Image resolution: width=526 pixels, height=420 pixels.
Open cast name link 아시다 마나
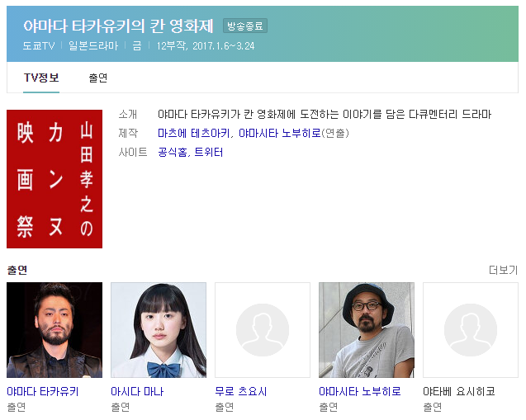point(137,391)
